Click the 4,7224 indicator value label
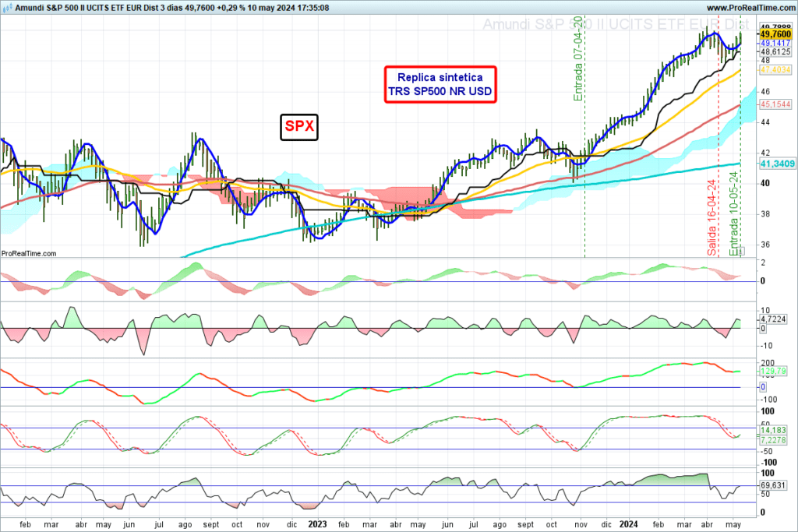This screenshot has height=532, width=798. pos(773,319)
